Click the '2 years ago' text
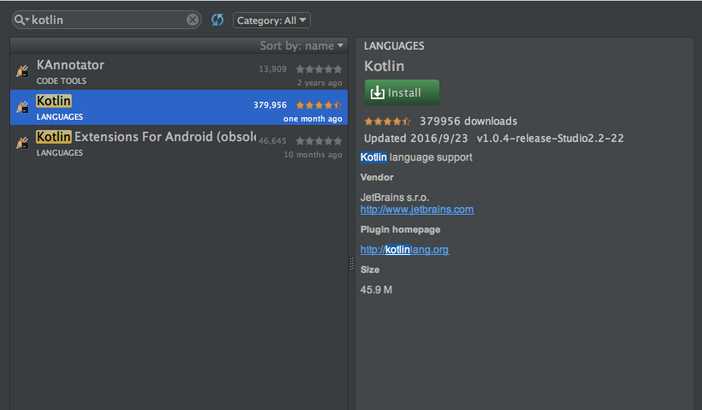Viewport: 702px width, 410px height. point(320,83)
